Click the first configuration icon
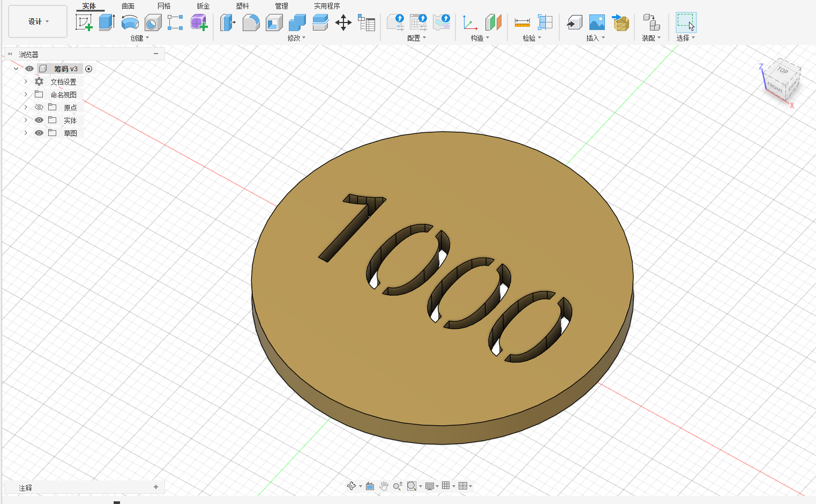 395,22
